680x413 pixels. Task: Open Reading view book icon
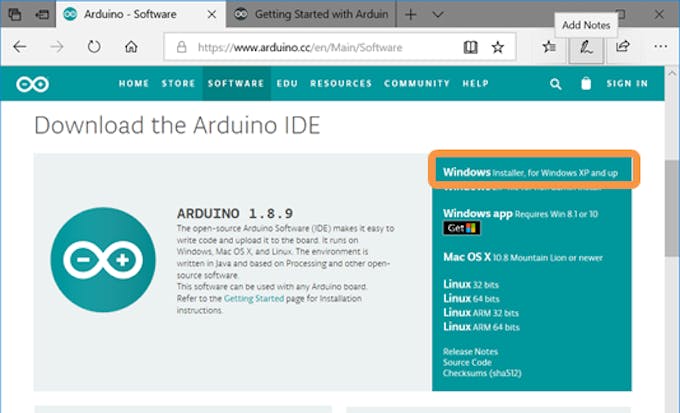(x=471, y=47)
